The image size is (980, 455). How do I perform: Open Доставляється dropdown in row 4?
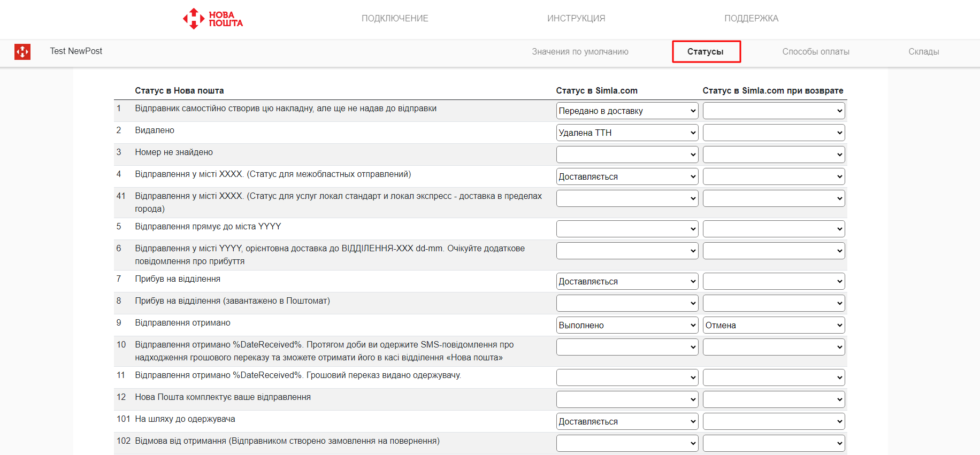627,177
